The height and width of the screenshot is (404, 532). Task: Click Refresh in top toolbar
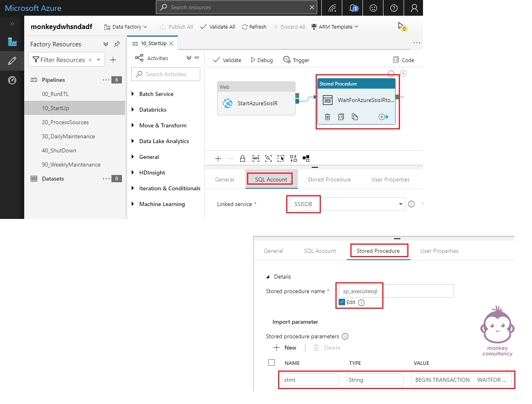pos(254,27)
